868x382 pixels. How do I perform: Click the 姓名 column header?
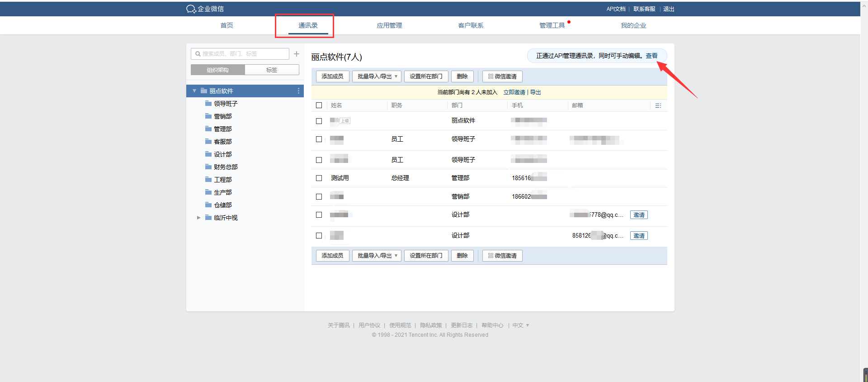[x=336, y=105]
